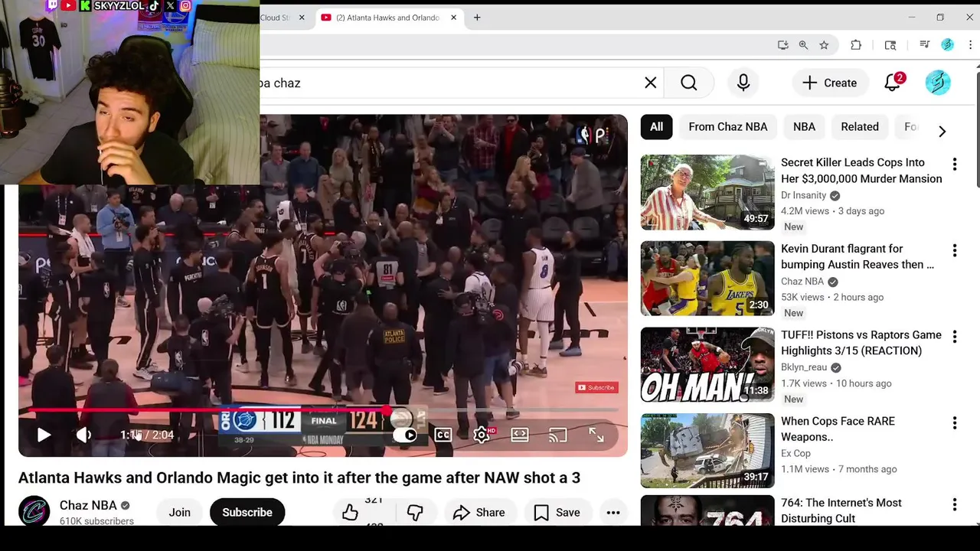Screen dimensions: 980x551
Task: Open Chrome three-dot menu
Action: [x=970, y=45]
